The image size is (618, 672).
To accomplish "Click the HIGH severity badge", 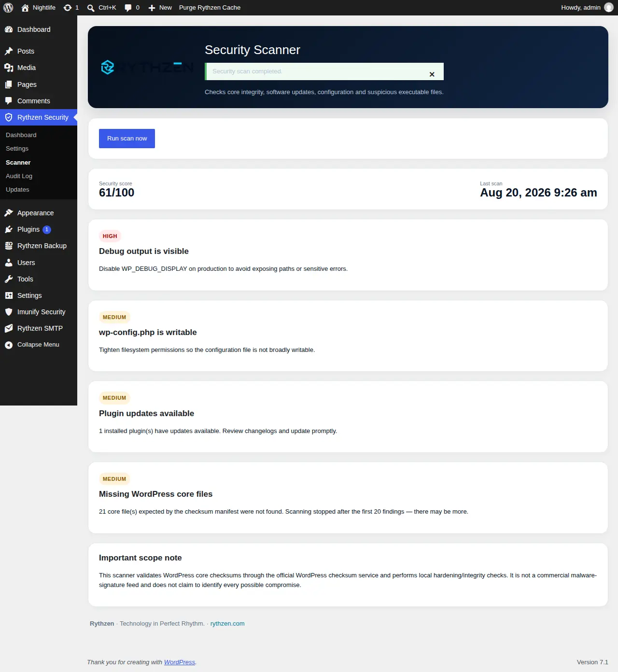I will [x=110, y=236].
